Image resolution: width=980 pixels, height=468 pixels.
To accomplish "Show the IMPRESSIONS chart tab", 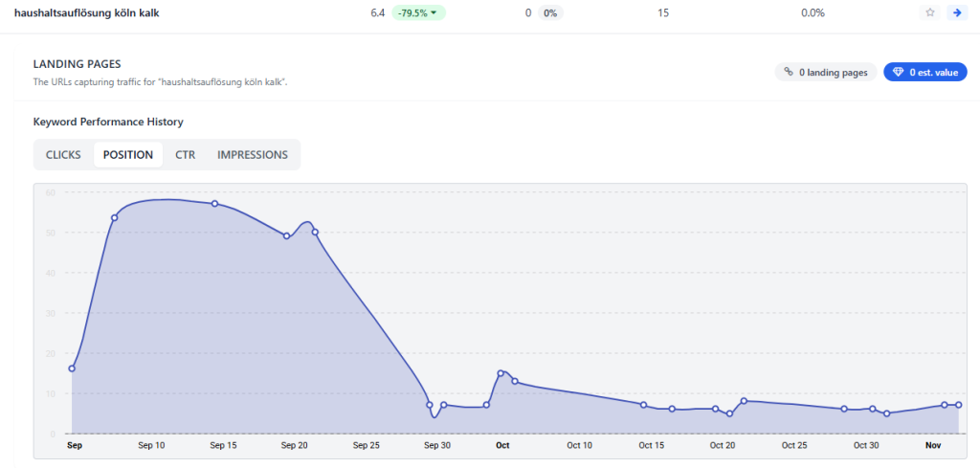I will pos(252,155).
